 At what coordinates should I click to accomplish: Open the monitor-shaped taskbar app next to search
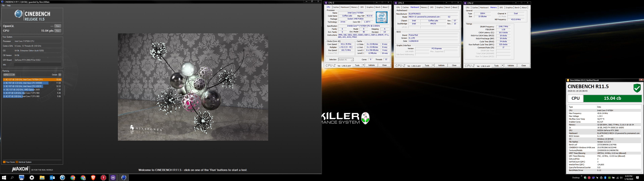tap(21, 177)
